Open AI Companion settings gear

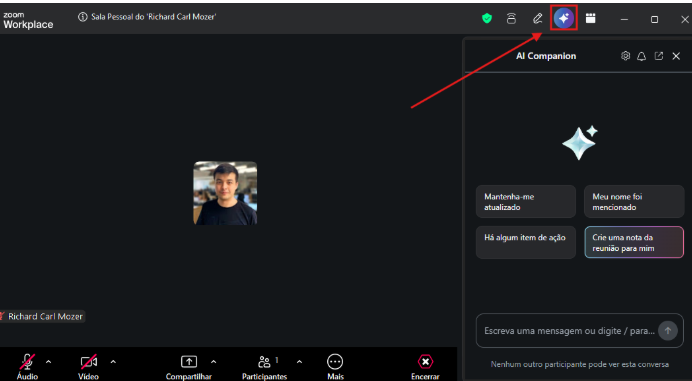pos(625,56)
